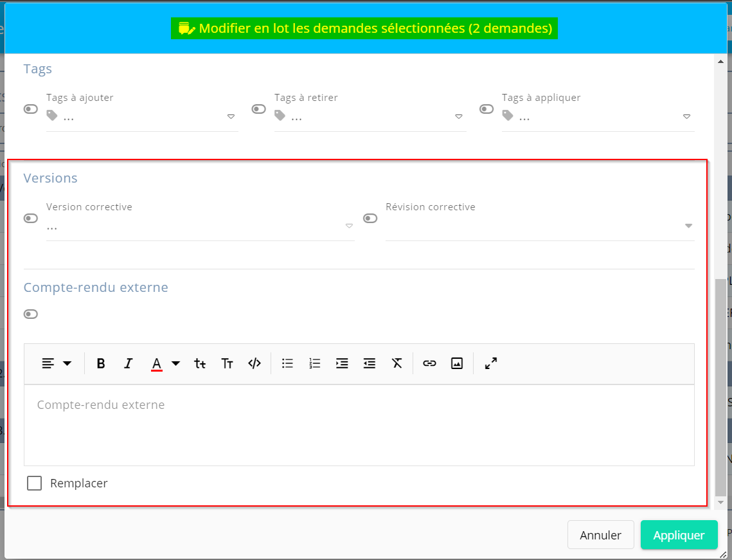732x560 pixels.
Task: Open the text alignment menu icon
Action: 48,363
